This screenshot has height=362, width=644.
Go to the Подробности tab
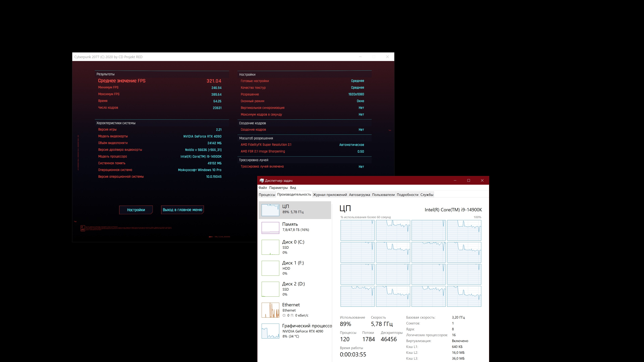(x=407, y=195)
